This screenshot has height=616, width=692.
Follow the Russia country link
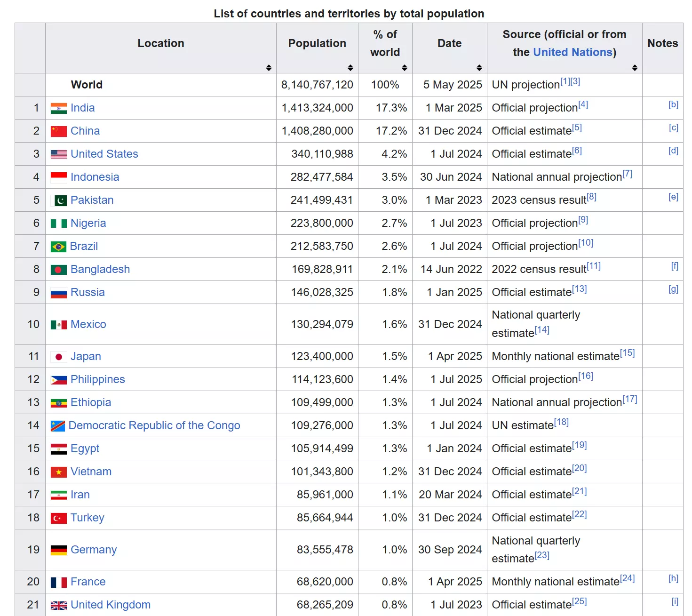(87, 292)
